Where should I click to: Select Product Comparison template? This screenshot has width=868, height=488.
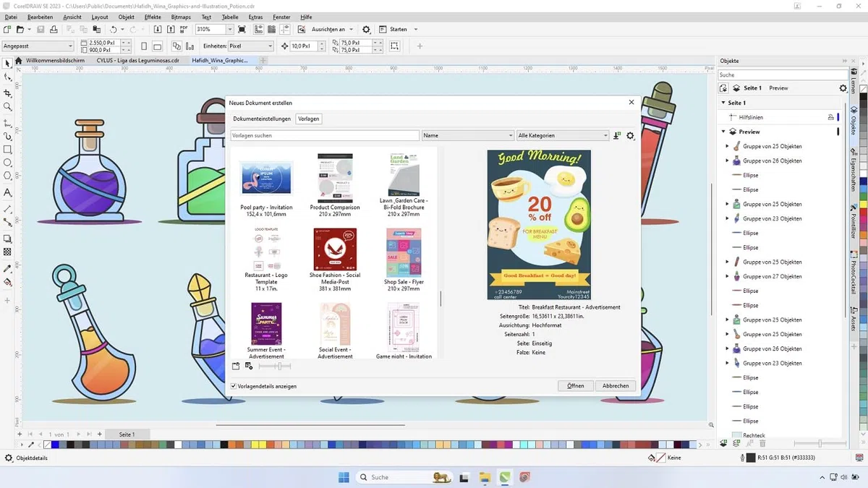[x=335, y=186]
